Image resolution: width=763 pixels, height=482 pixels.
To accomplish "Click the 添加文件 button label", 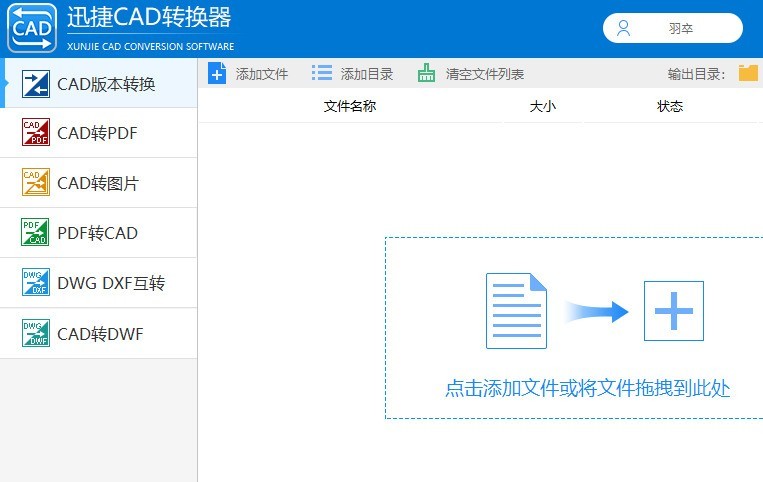I will (262, 74).
